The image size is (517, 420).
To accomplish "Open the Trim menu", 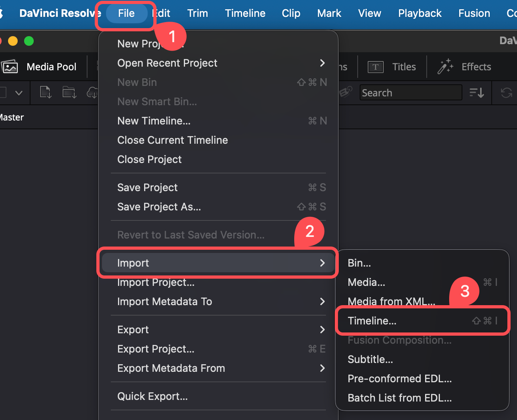I will coord(197,13).
